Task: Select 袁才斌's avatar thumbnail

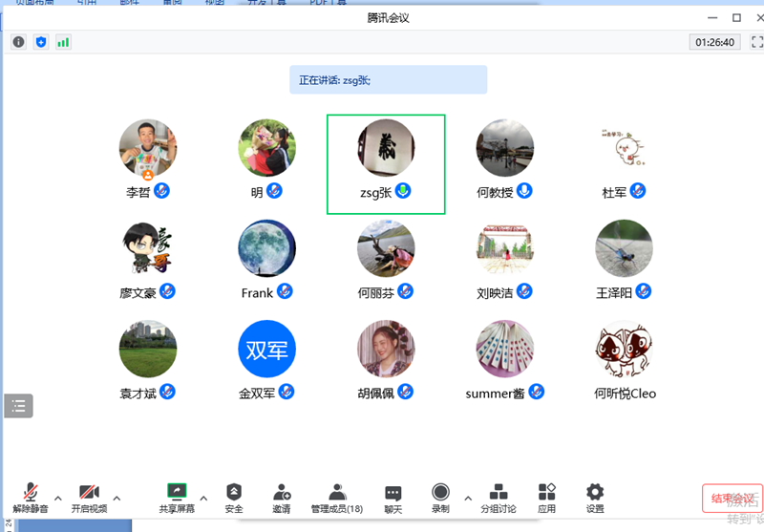Action: point(148,349)
